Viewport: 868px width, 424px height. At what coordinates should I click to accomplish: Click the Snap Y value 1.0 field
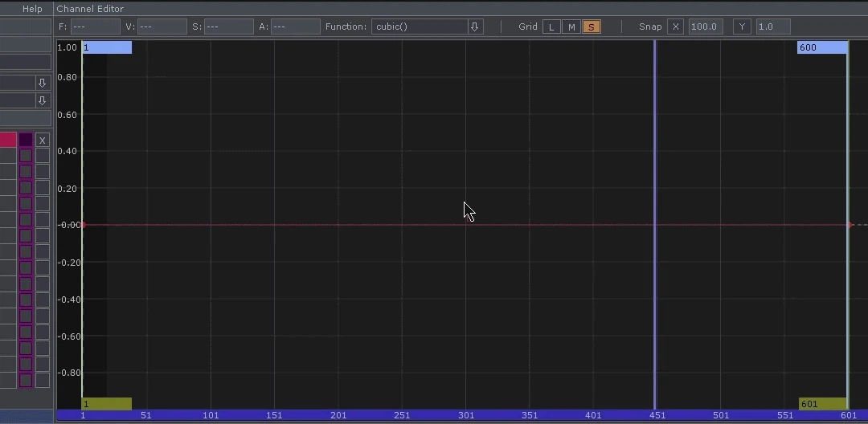pyautogui.click(x=773, y=26)
